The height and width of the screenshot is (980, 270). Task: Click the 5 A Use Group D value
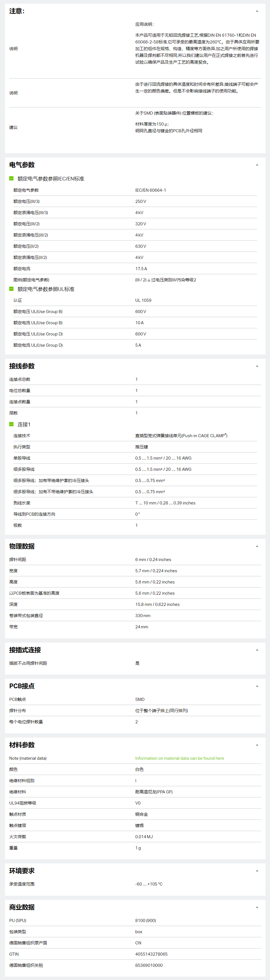(138, 345)
